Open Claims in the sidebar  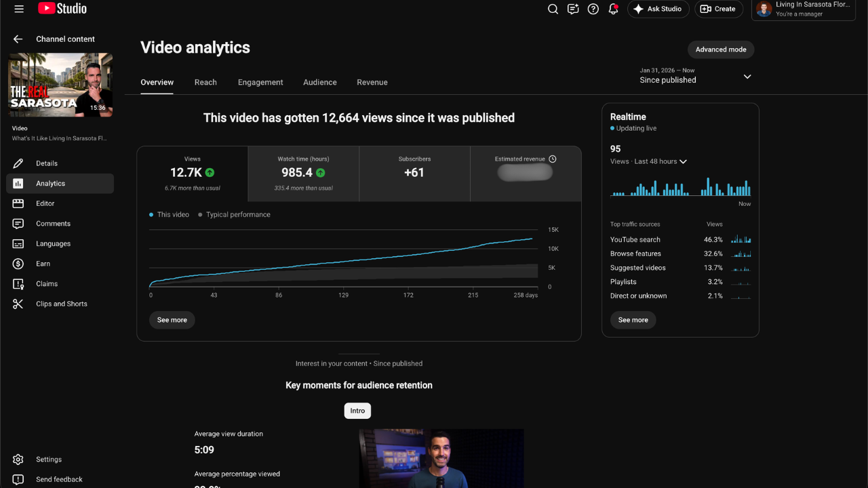click(x=60, y=284)
